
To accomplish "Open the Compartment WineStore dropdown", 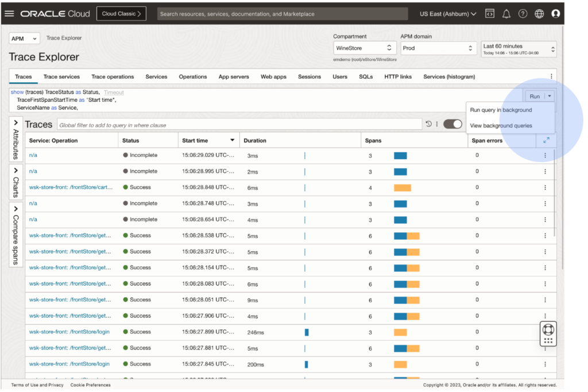I will 364,48.
